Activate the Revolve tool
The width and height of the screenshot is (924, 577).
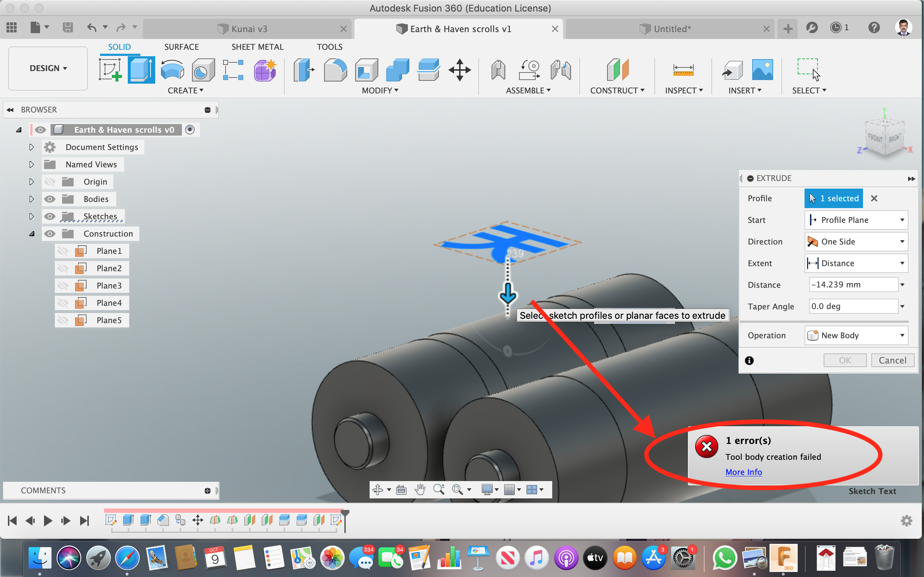point(172,70)
